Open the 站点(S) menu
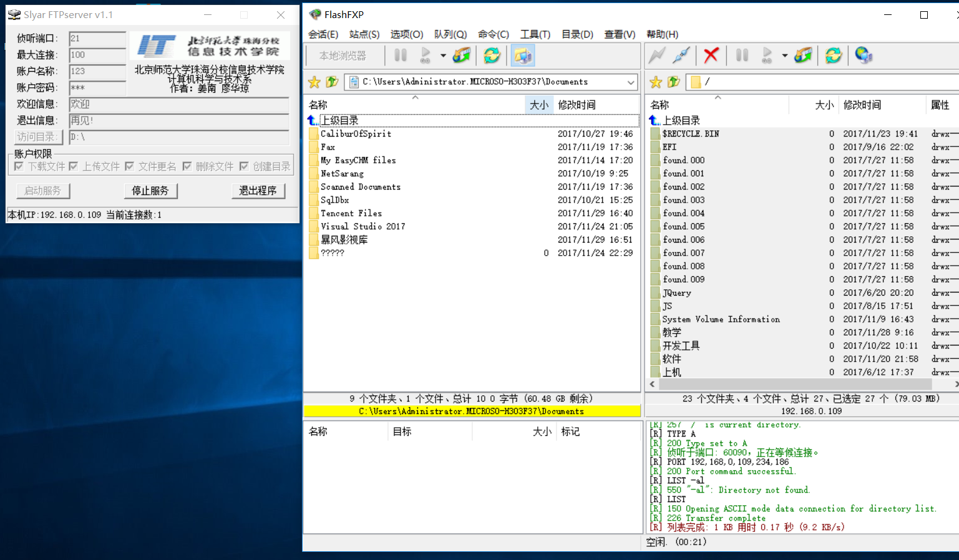The height and width of the screenshot is (560, 959). point(364,34)
